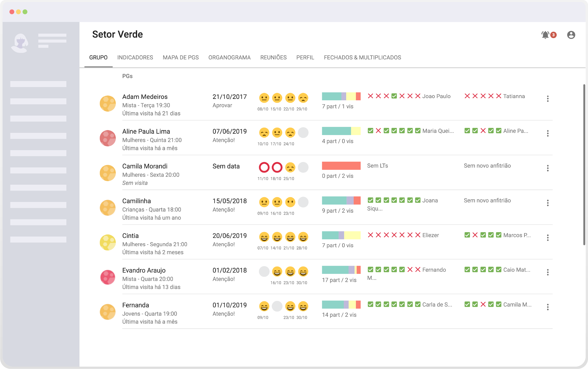Click Adam Medeiros's orange avatar

[x=108, y=103]
